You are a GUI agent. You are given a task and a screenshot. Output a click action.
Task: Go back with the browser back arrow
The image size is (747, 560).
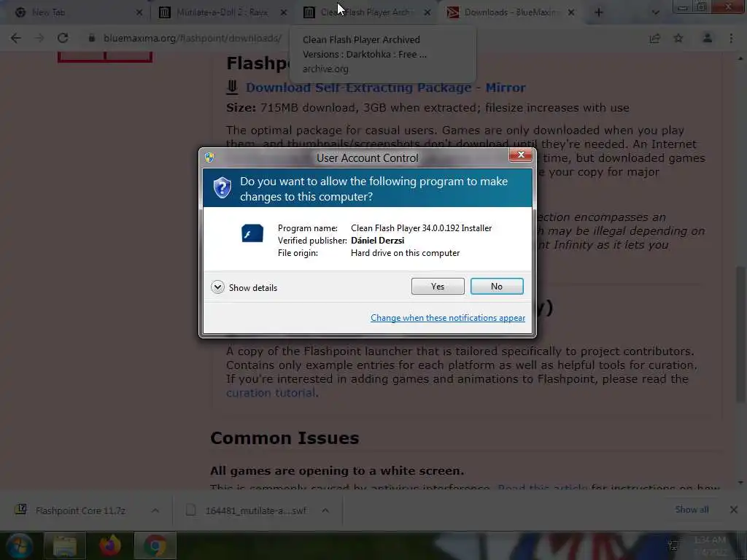tap(16, 38)
